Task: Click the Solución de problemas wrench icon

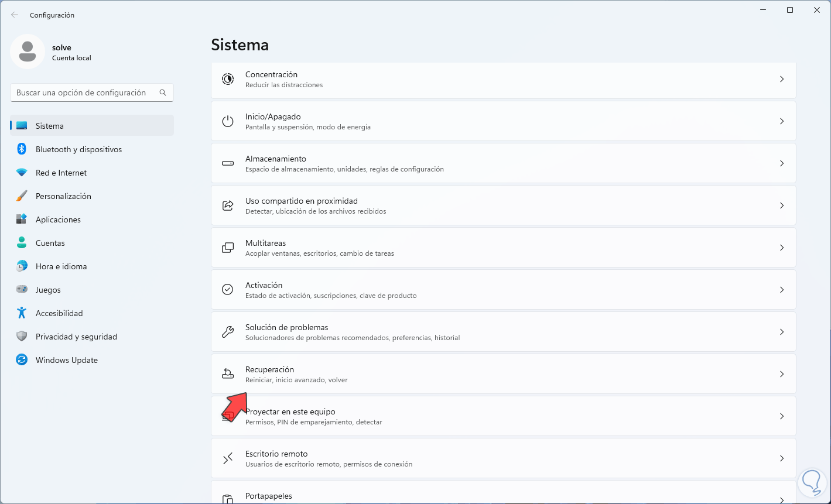Action: 228,332
